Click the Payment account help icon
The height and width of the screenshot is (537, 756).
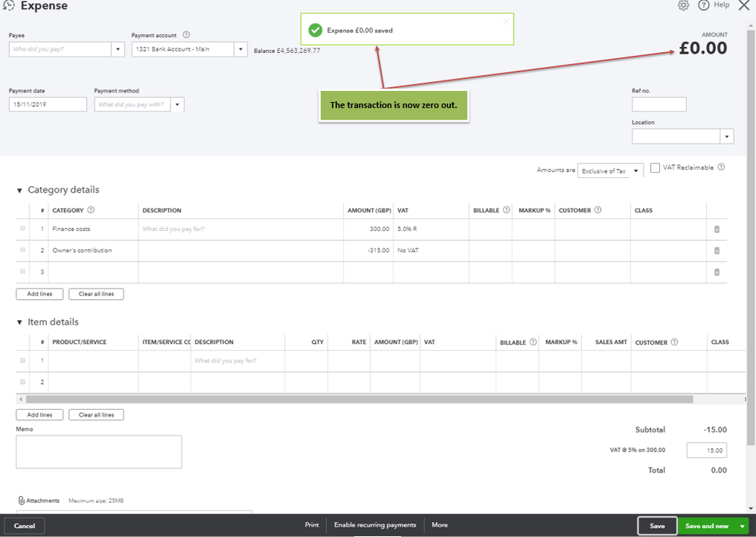[187, 35]
